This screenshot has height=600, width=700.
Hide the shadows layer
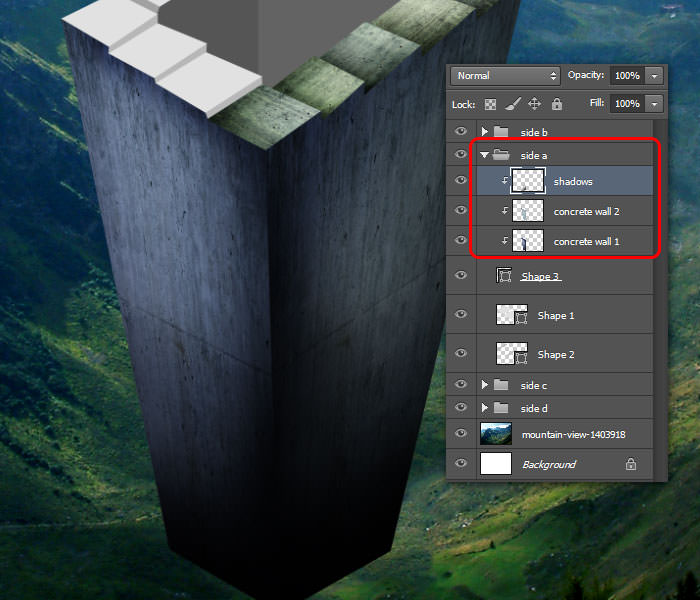pos(461,180)
